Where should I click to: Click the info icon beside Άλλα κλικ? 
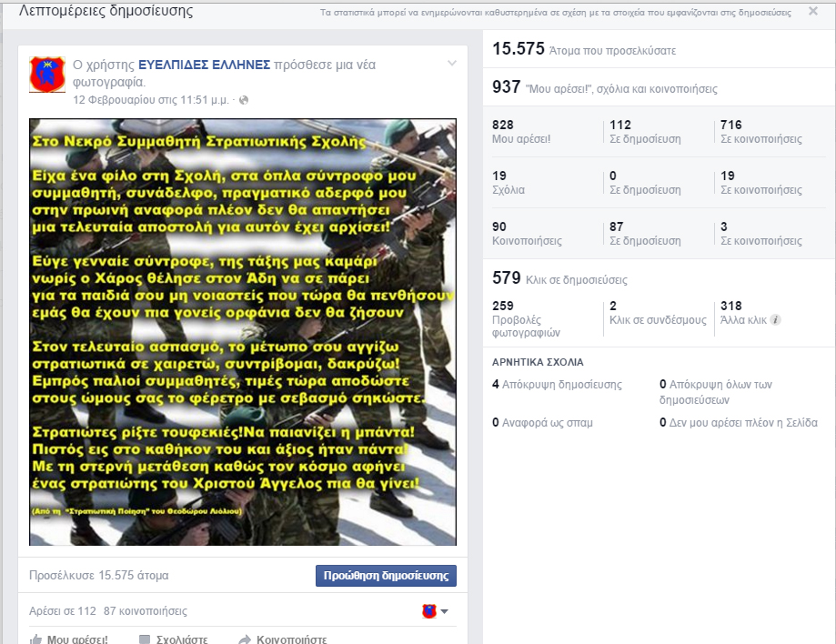776,320
